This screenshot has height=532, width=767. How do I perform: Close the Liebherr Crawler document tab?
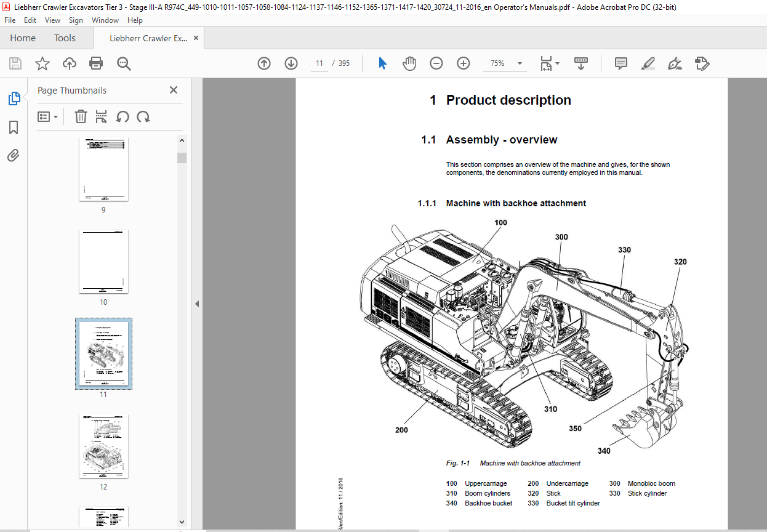tap(196, 38)
